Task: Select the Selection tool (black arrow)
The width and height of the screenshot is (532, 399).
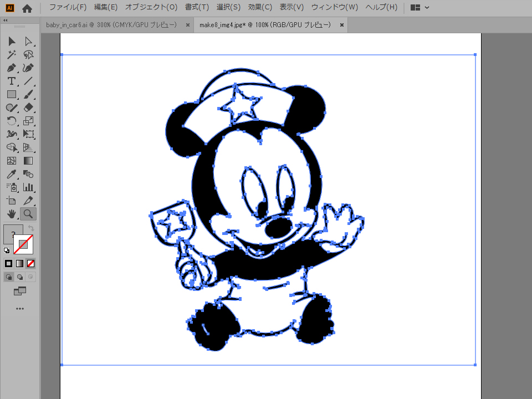Action: (12, 42)
